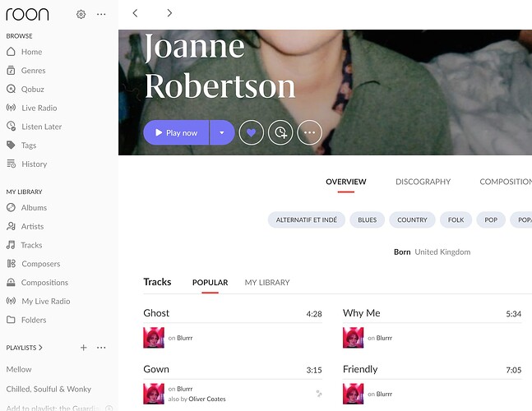Screen dimensions: 532x411
Task: Switch to the Discography tab
Action: [x=423, y=182]
